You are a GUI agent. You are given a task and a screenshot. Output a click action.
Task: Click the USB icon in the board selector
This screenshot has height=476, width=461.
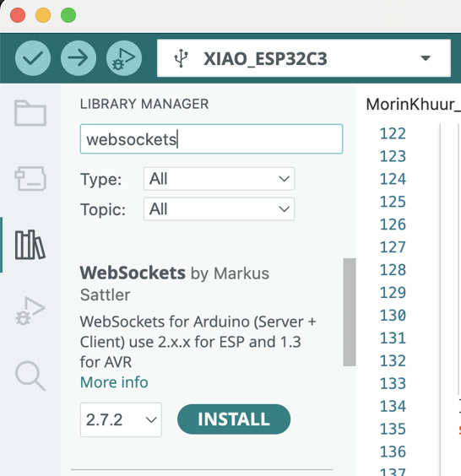coord(182,58)
